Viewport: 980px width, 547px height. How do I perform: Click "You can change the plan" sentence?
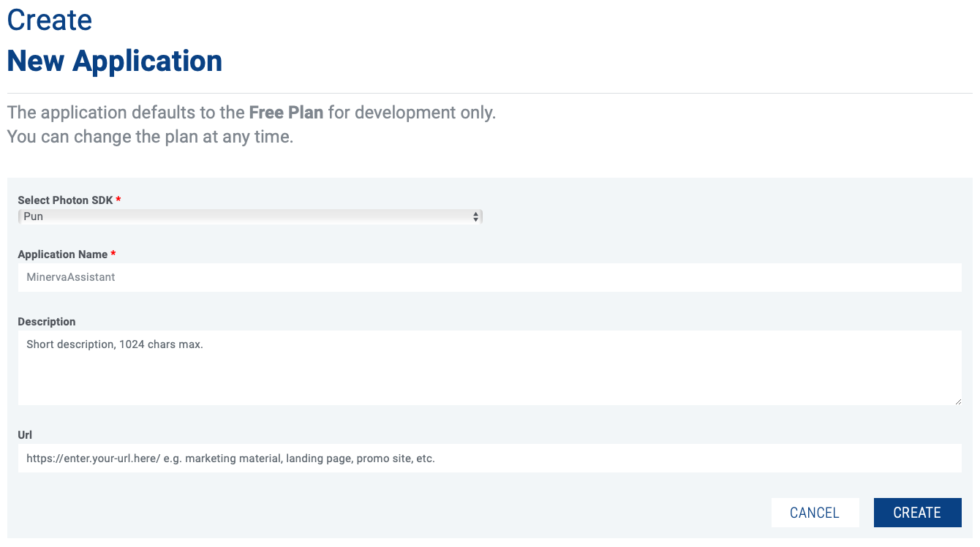pos(150,137)
